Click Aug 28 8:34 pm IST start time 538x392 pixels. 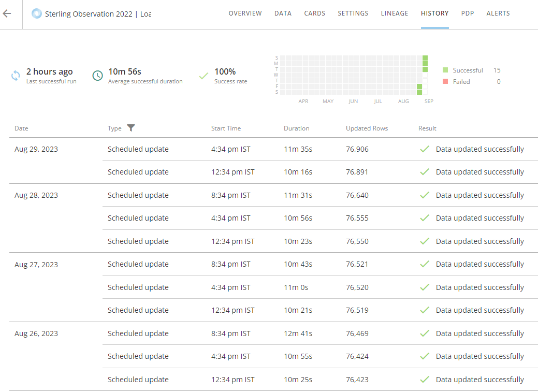[x=230, y=195]
